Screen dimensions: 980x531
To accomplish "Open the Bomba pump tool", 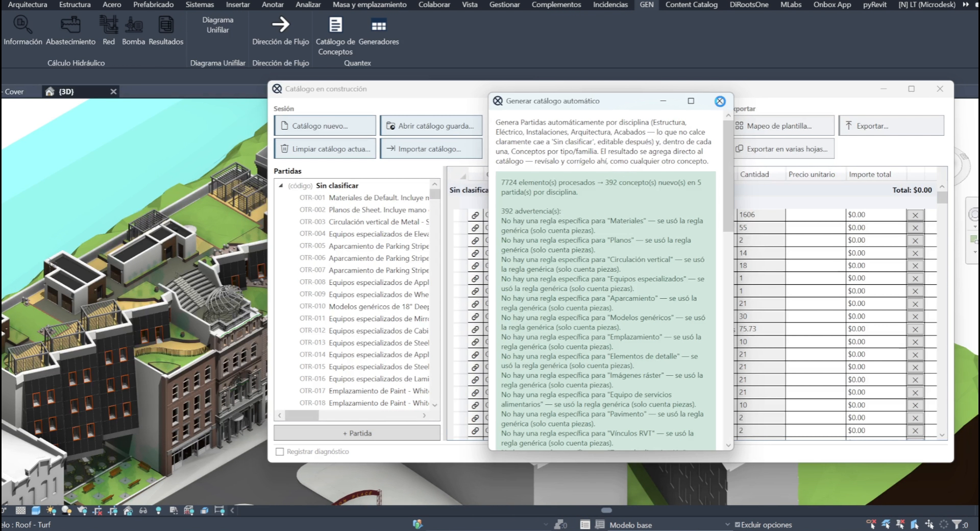I will (134, 31).
